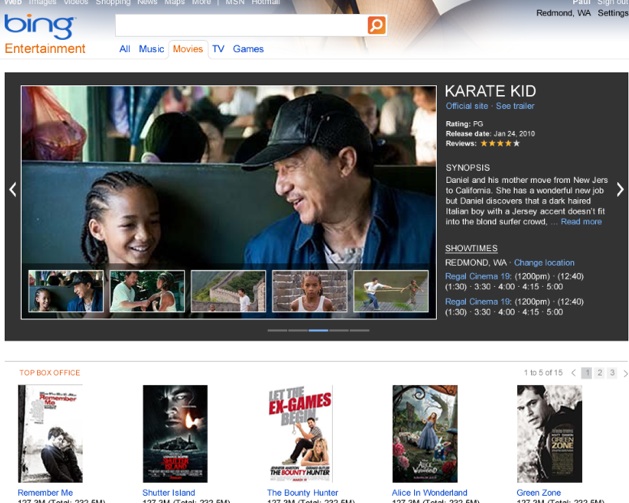
Task: Open Green Zone movie poster
Action: 549,434
